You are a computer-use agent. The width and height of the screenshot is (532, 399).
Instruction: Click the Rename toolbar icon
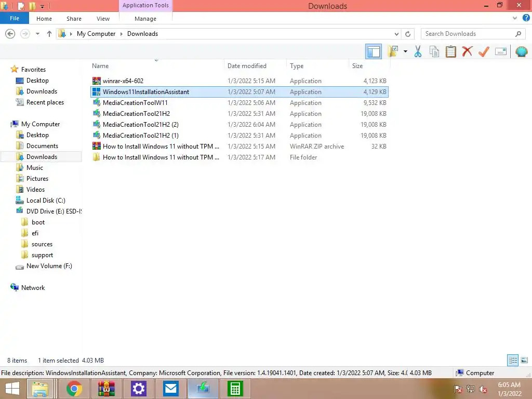(x=500, y=51)
